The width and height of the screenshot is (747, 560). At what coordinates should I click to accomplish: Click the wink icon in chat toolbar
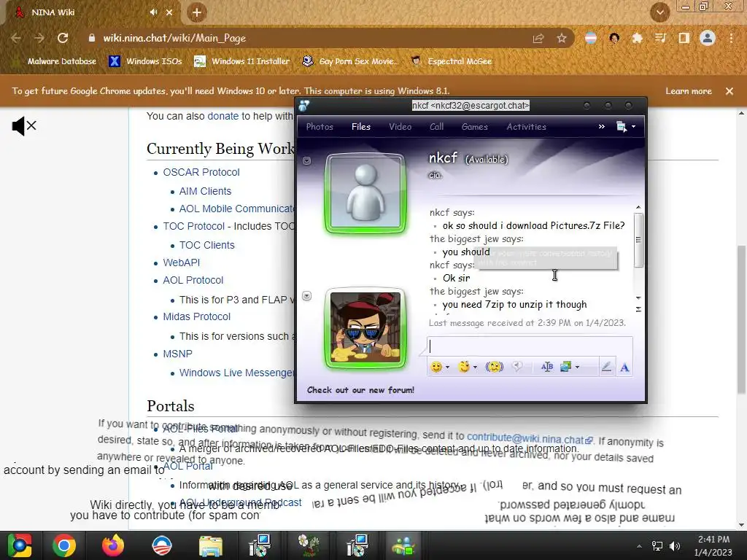pos(464,367)
